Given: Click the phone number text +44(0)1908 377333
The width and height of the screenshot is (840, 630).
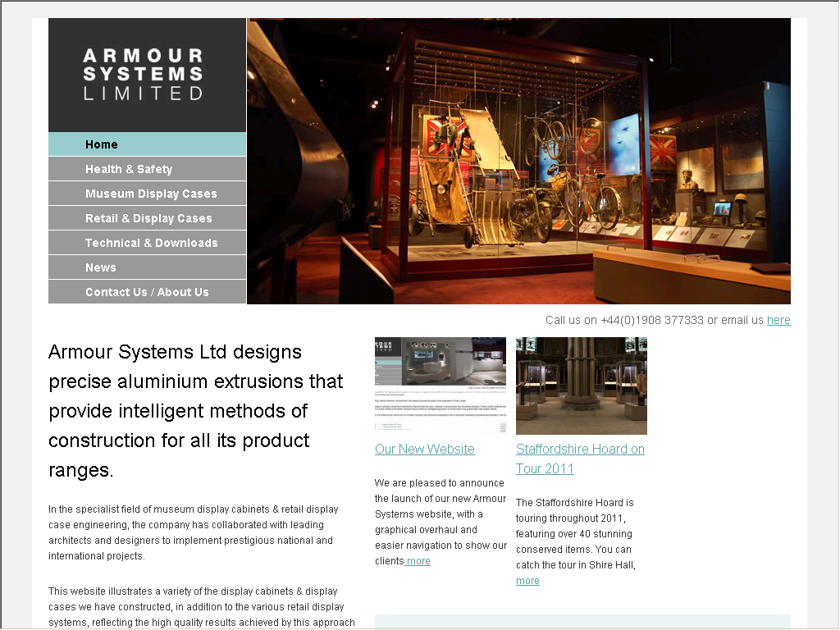Looking at the screenshot, I should (x=651, y=320).
